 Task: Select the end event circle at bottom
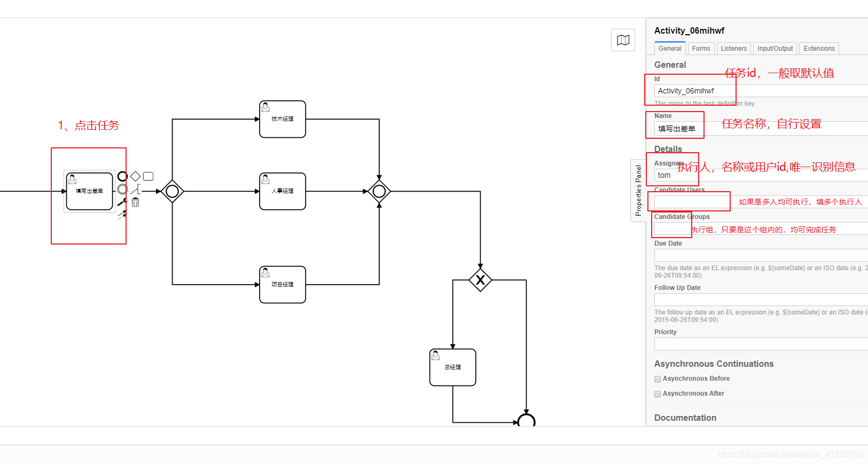coord(526,420)
